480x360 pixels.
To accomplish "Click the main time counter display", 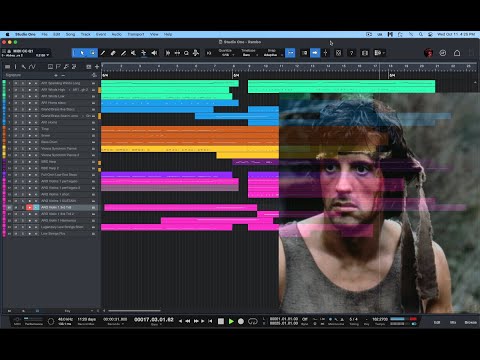I will pyautogui.click(x=154, y=320).
